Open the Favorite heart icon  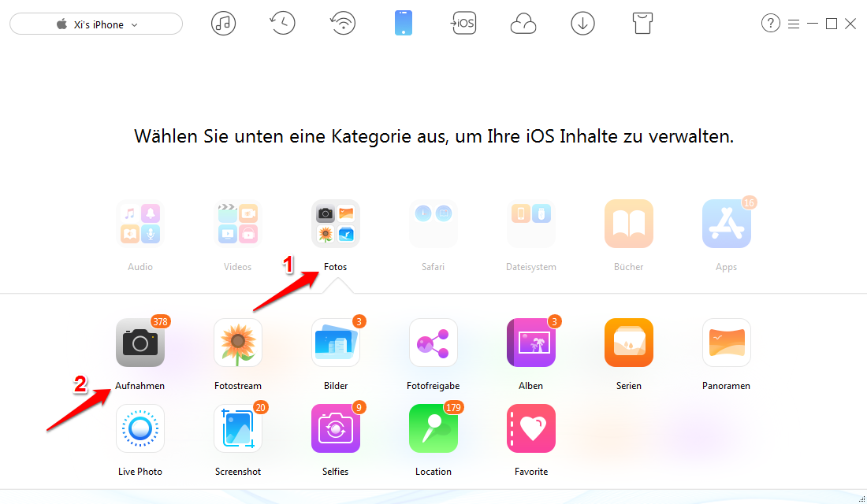(x=530, y=428)
